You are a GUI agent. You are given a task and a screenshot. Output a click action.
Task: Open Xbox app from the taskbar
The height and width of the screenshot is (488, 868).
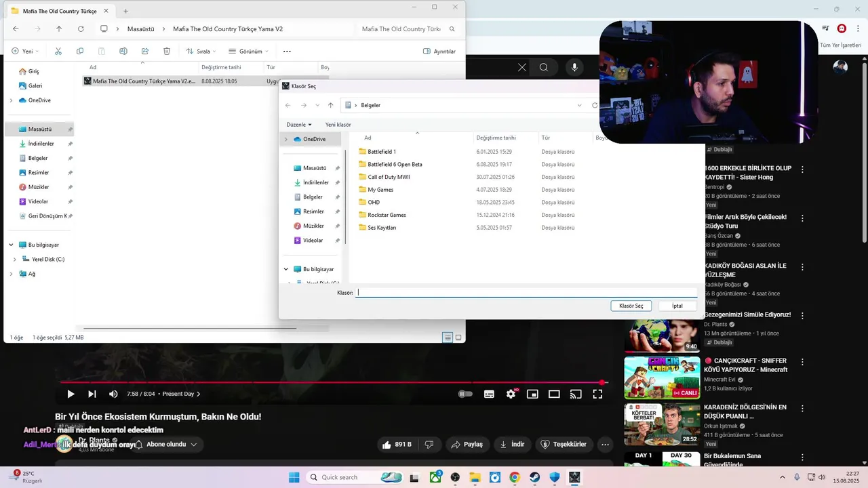pos(435,477)
